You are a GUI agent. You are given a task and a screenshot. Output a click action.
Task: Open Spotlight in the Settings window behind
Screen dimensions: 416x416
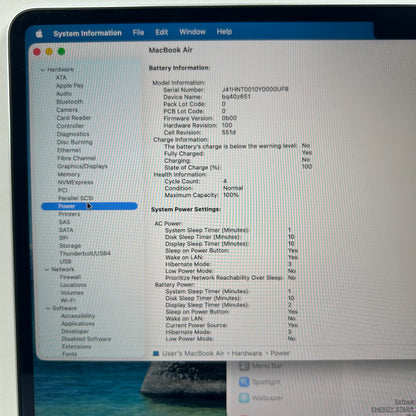tap(260, 382)
